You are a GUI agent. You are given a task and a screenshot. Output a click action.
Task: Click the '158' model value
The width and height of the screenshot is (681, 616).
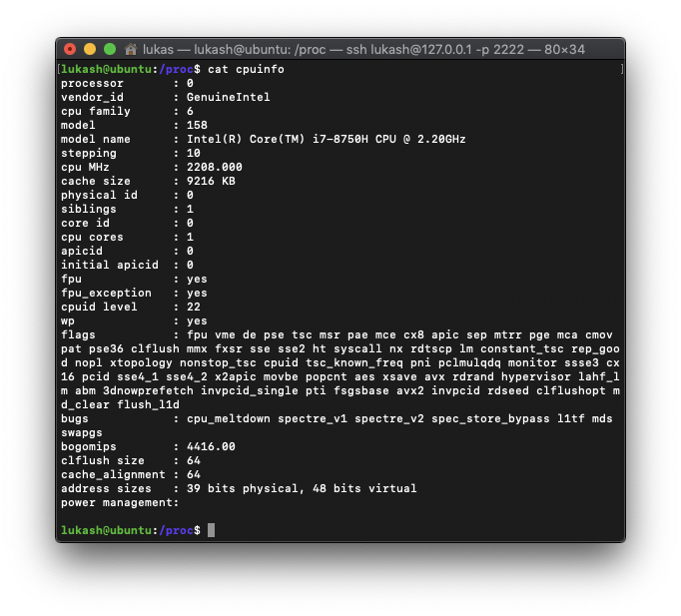197,126
